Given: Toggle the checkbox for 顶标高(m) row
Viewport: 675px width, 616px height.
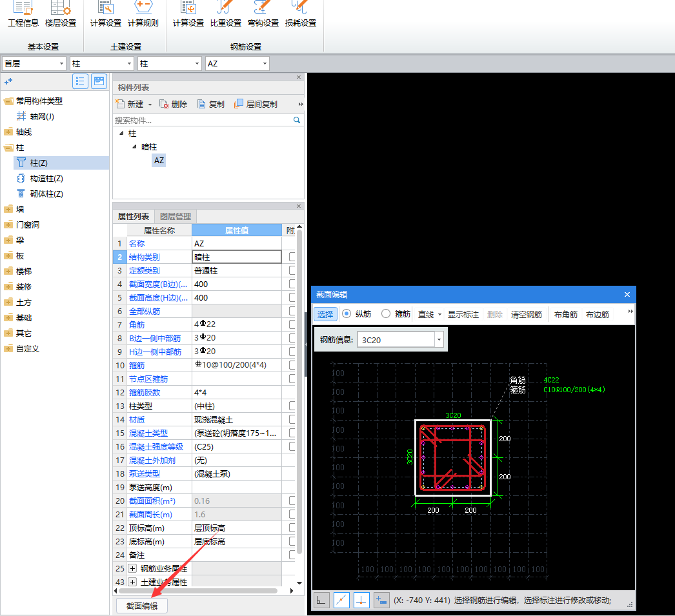Looking at the screenshot, I should 292,528.
